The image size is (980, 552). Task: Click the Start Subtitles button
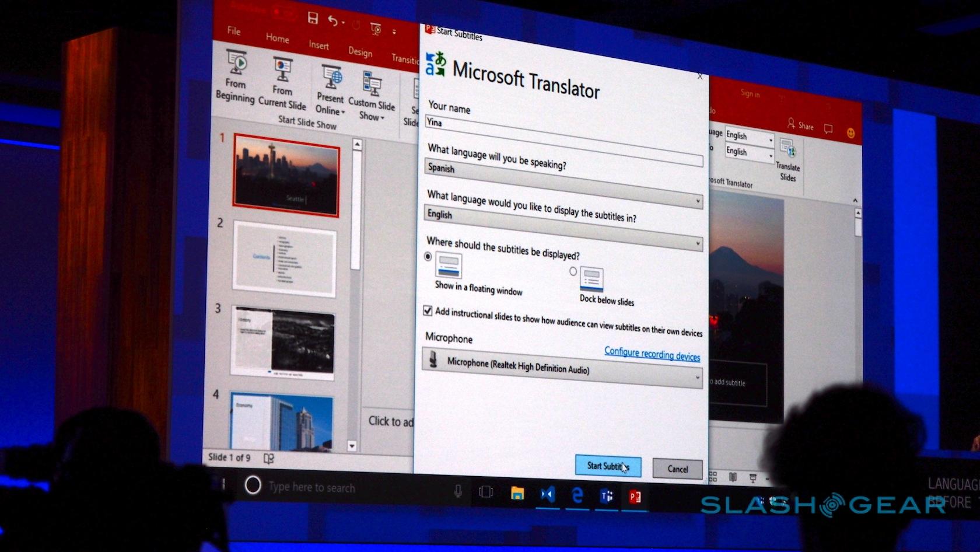click(x=607, y=466)
